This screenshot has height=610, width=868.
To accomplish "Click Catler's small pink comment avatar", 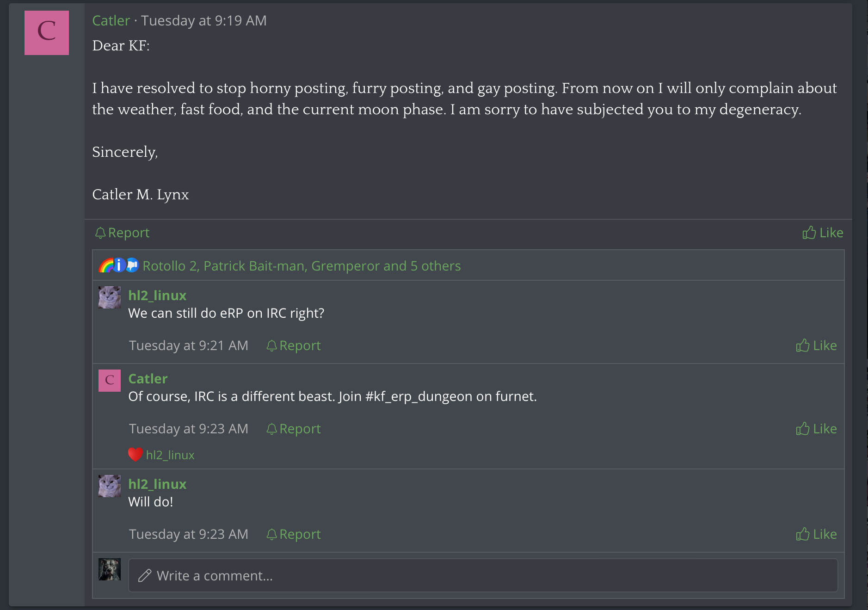I will point(110,381).
